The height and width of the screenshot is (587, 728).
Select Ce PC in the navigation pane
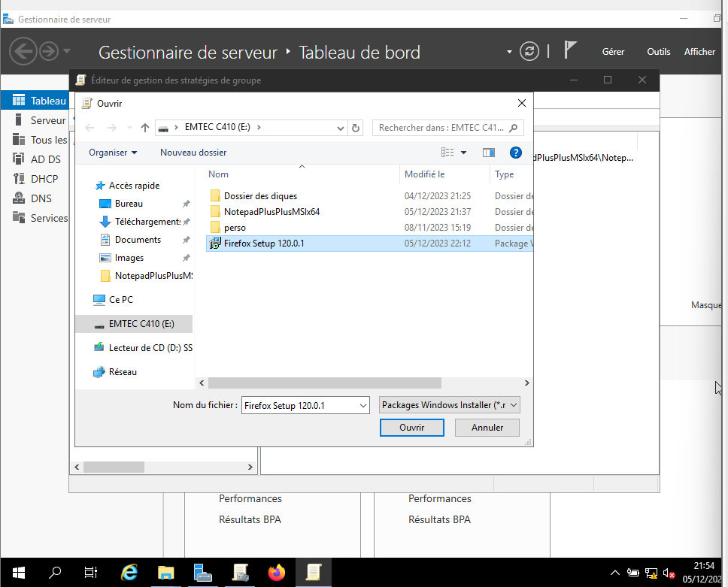[x=120, y=299]
